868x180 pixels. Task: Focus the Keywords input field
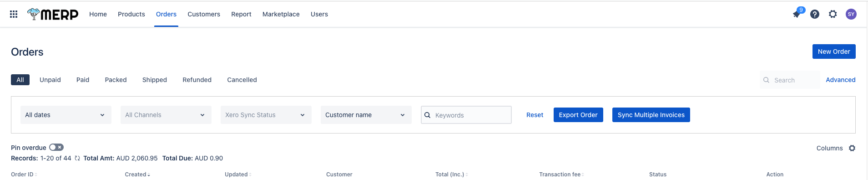tap(466, 115)
